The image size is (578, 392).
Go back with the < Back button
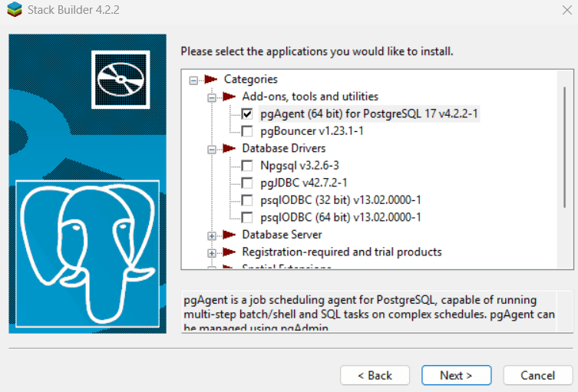[x=375, y=375]
